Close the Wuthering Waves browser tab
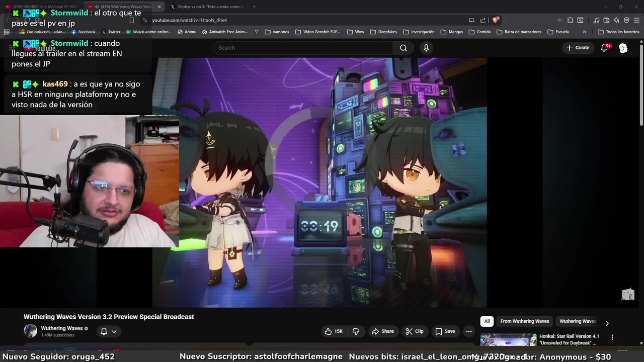This screenshot has height=362, width=644. pos(159,7)
